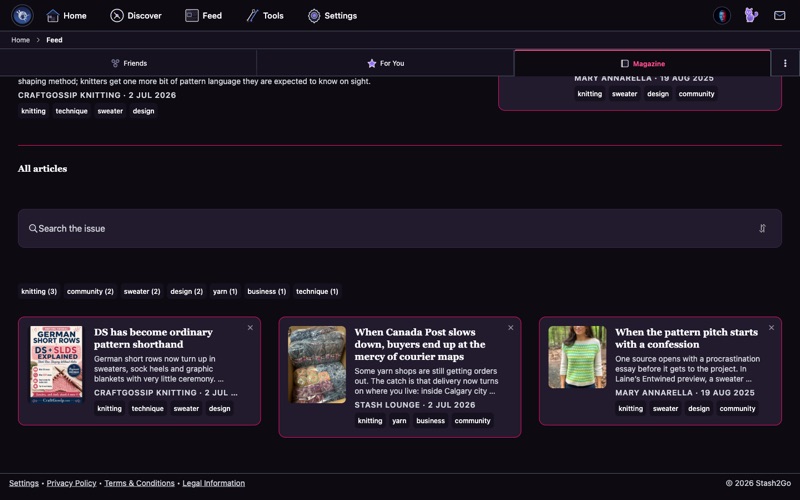Click the purple cat mascot icon

point(751,15)
